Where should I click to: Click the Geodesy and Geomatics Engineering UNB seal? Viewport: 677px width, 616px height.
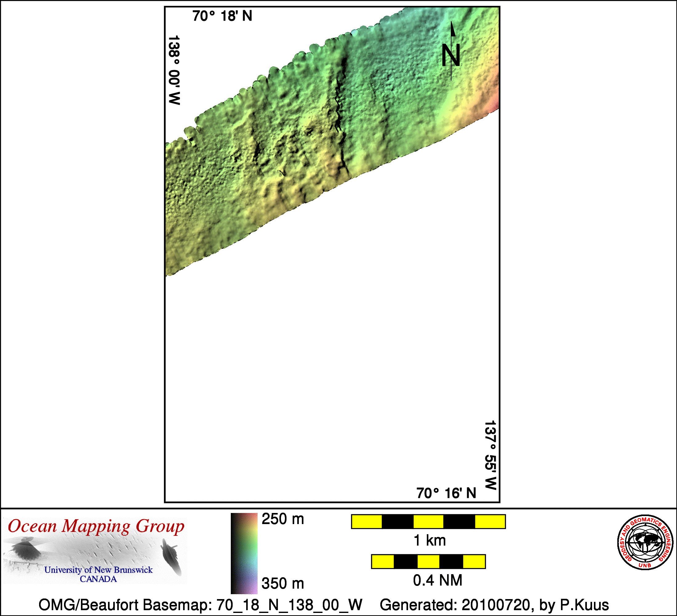pyautogui.click(x=645, y=542)
